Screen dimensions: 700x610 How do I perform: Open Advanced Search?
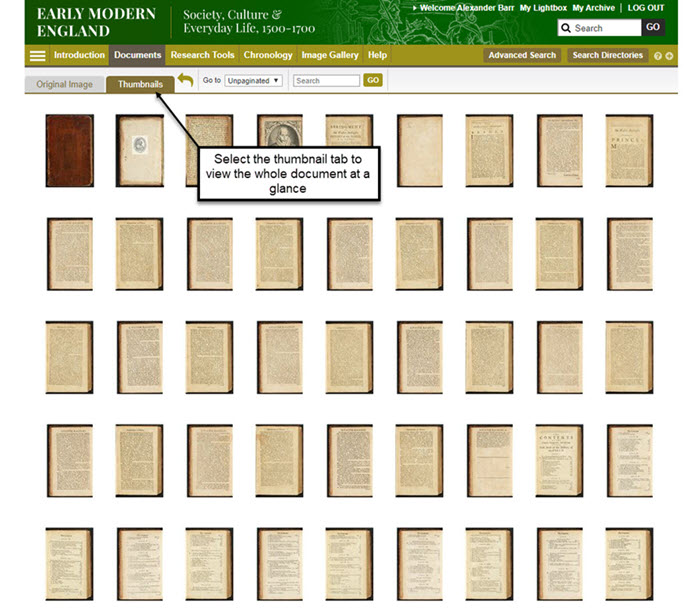[x=522, y=55]
